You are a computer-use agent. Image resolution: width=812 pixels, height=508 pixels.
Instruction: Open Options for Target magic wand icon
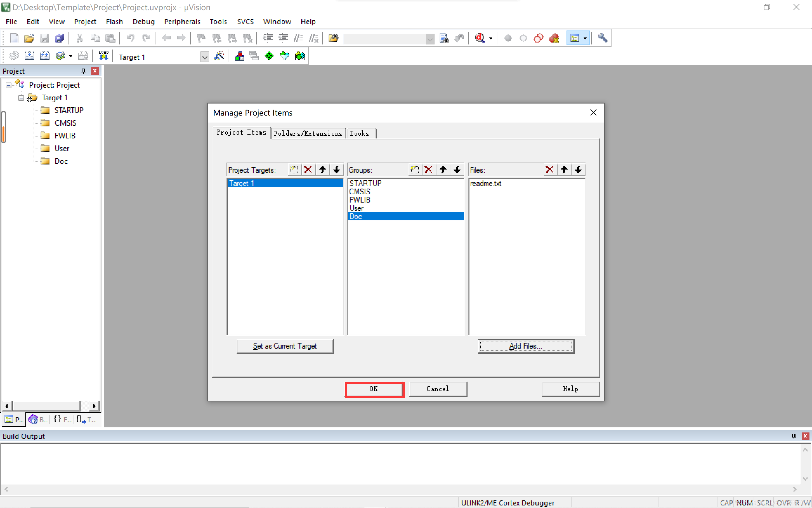[x=219, y=56]
